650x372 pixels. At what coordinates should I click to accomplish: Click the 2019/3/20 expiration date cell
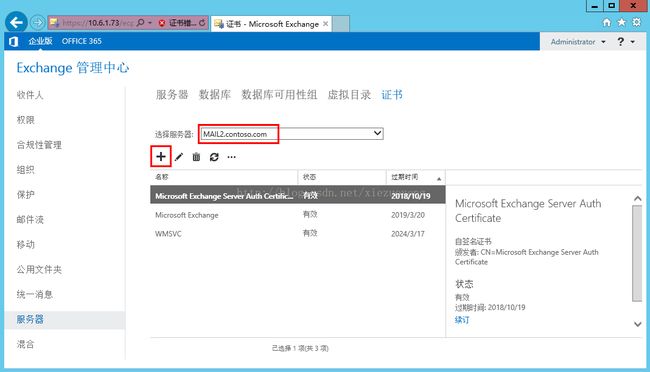(x=408, y=215)
